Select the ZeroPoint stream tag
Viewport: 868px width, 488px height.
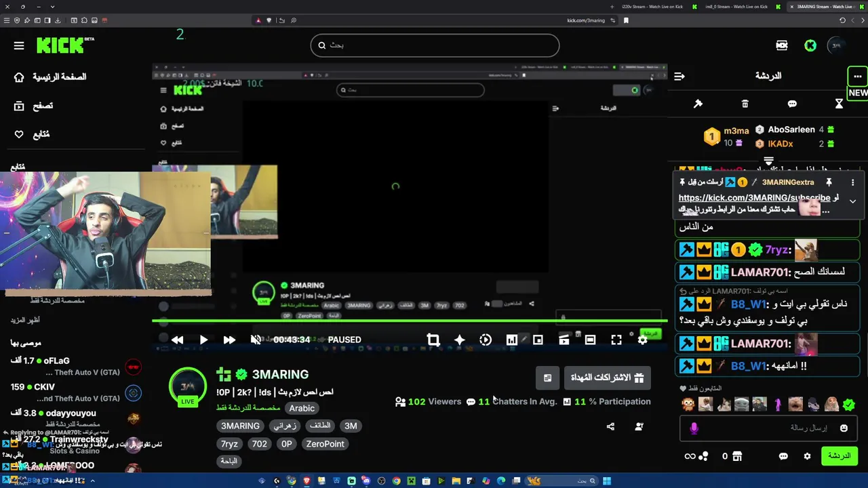(x=325, y=444)
